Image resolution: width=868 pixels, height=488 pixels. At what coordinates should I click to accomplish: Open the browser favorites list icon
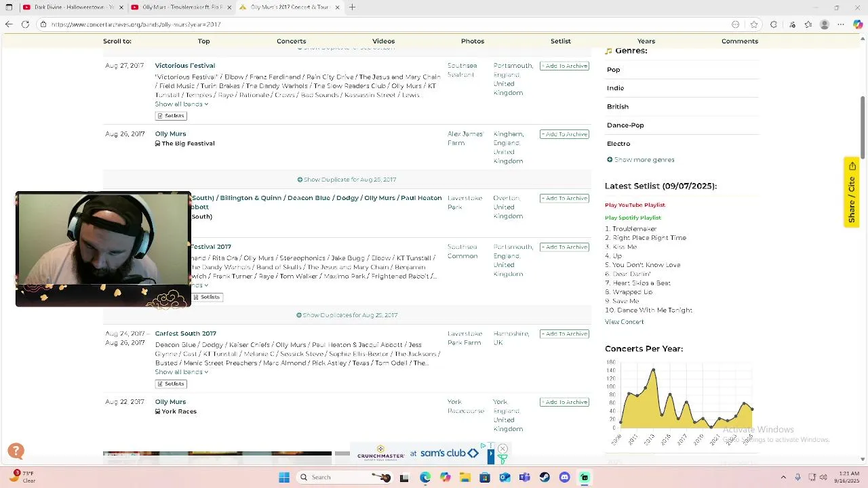point(808,24)
